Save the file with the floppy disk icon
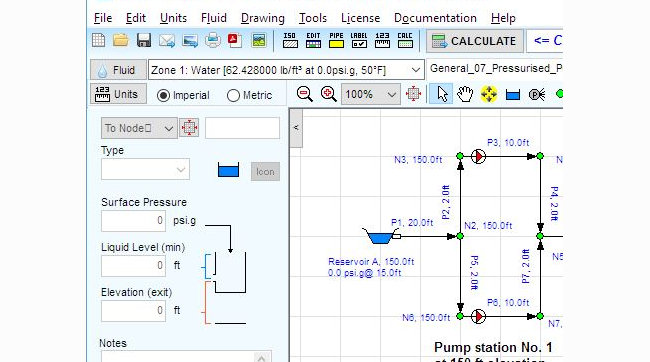Screen dimensions: 650x362 tap(144, 41)
